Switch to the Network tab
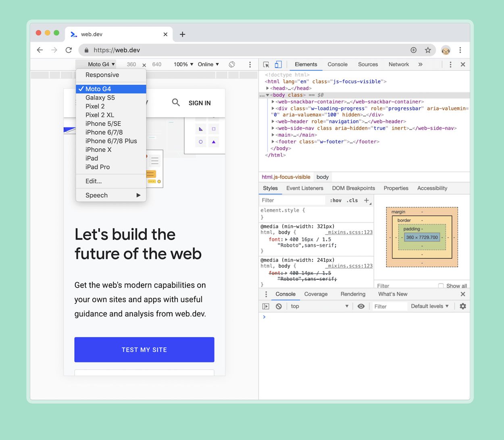The height and width of the screenshot is (440, 504). tap(399, 64)
